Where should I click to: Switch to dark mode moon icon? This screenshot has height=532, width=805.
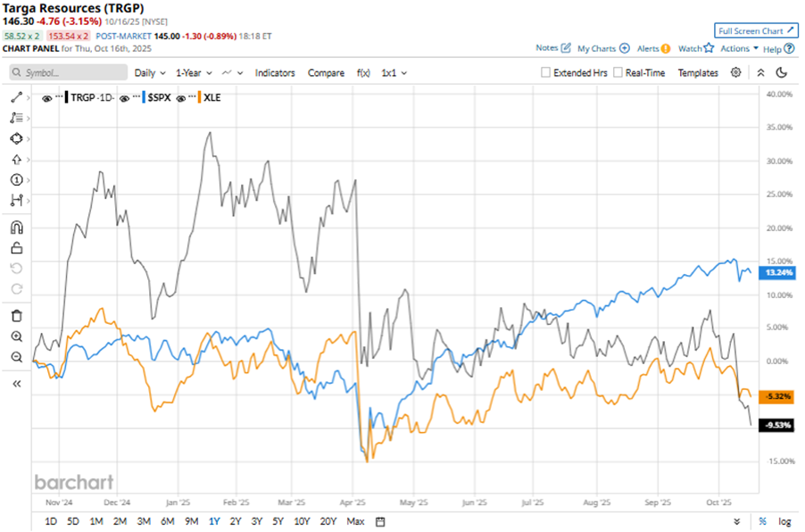pyautogui.click(x=782, y=72)
